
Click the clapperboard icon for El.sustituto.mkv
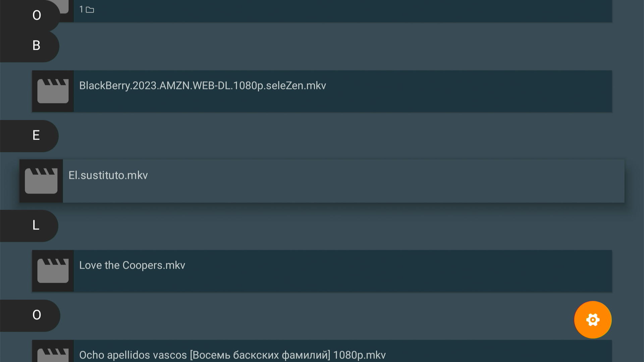click(x=41, y=181)
